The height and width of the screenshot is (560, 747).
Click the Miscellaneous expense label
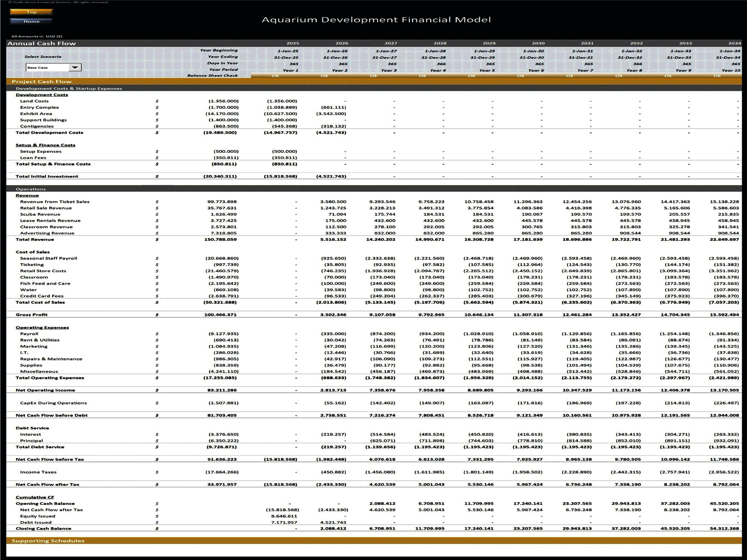(x=39, y=371)
